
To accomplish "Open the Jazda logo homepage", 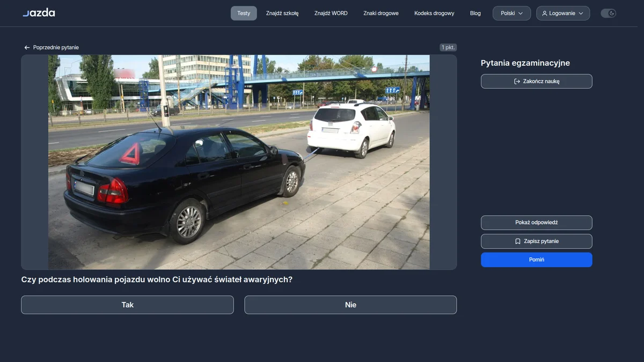I will click(39, 13).
